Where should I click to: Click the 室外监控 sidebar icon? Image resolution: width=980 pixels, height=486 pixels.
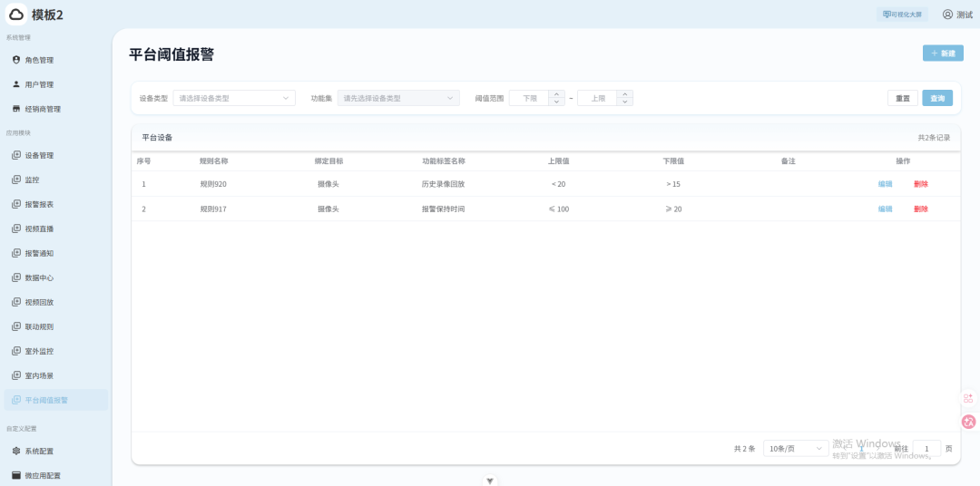pyautogui.click(x=16, y=350)
